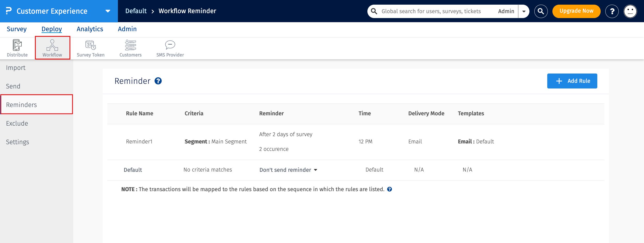
Task: Click the global search input field
Action: 431,11
